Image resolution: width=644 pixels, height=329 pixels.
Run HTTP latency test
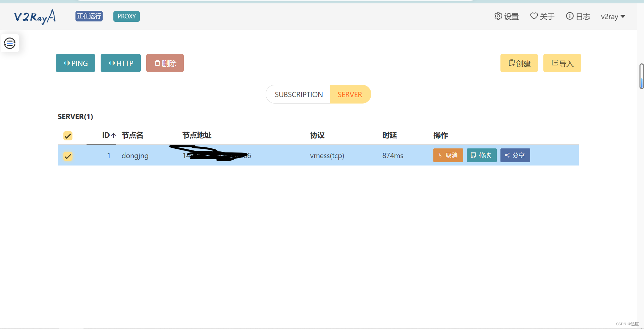[121, 63]
